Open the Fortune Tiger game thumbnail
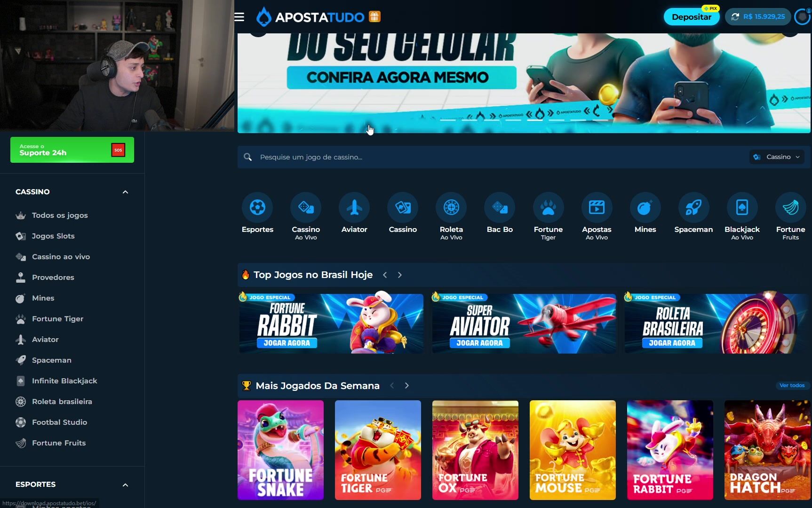 point(378,450)
